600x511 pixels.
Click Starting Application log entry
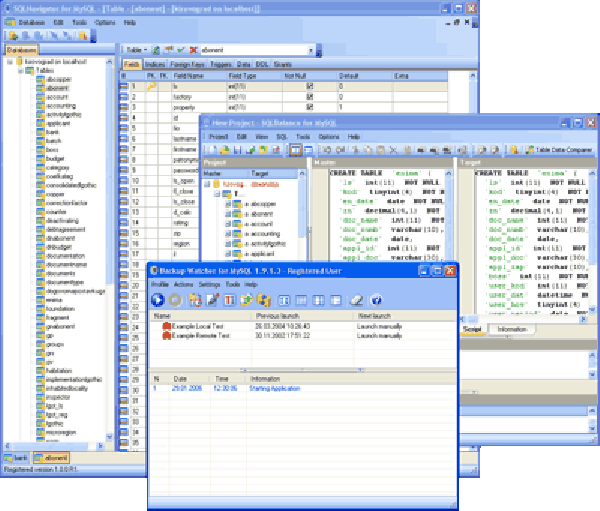[274, 388]
